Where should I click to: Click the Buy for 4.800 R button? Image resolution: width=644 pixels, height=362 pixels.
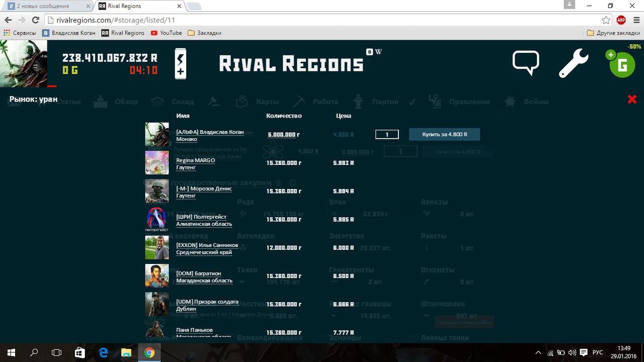(444, 134)
